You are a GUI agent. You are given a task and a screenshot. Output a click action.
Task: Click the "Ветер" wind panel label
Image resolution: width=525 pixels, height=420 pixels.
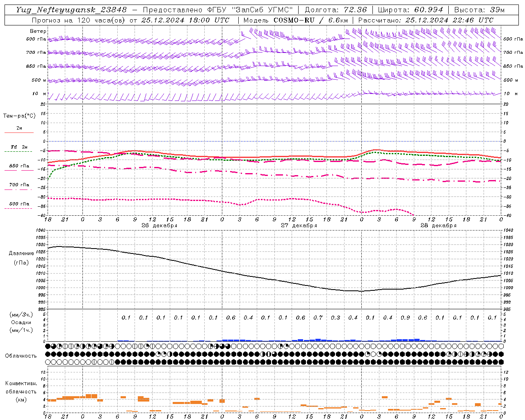coord(38,31)
